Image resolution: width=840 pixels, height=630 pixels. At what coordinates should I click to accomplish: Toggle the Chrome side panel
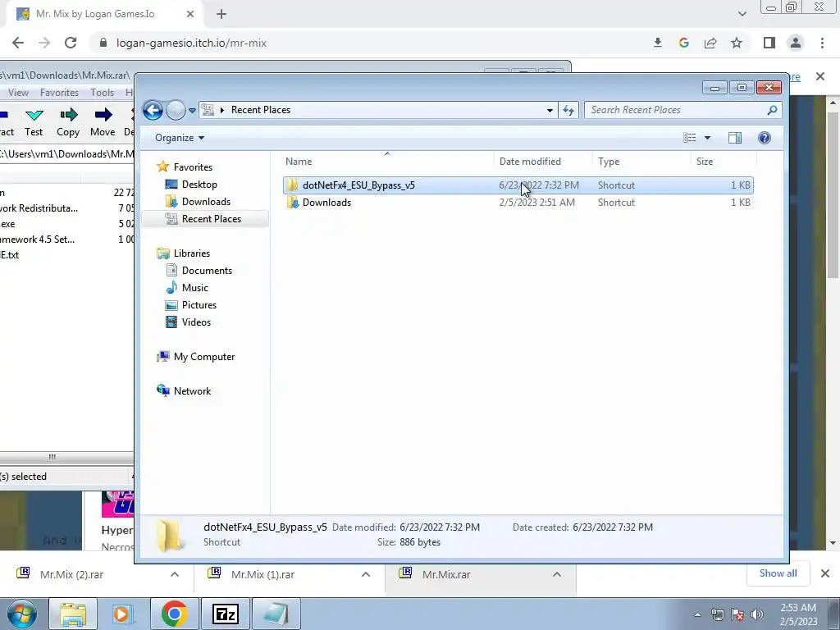pos(769,43)
